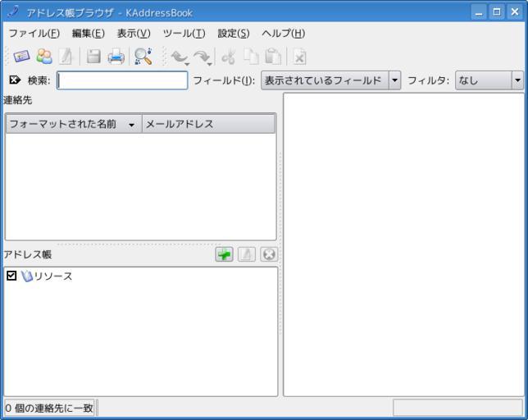Open the ツール menu
528x420 pixels.
point(184,34)
